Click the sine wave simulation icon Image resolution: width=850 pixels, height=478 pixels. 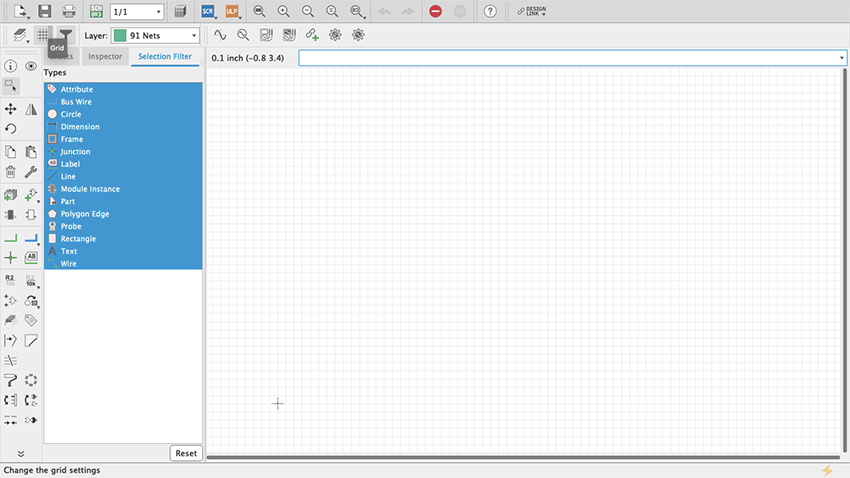(220, 35)
